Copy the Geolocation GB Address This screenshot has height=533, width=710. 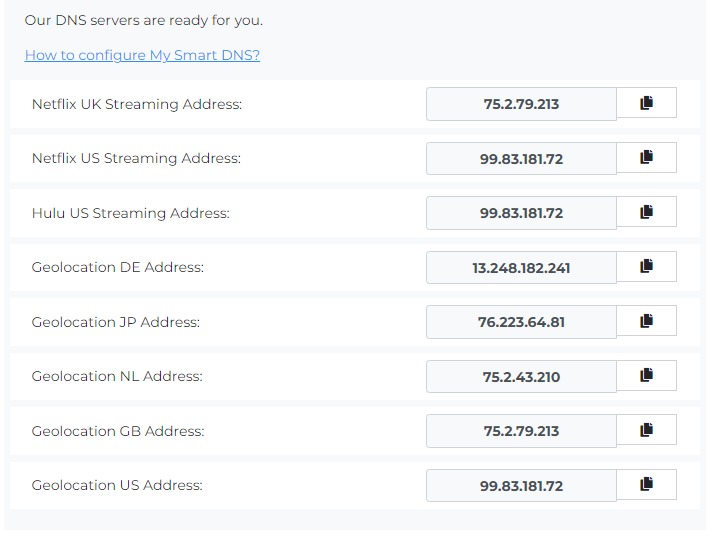646,430
